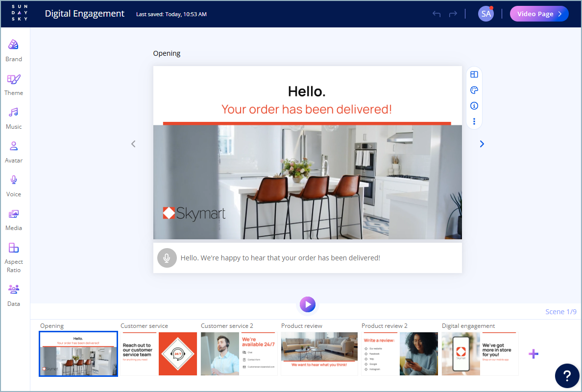Add a new scene
The height and width of the screenshot is (392, 582).
[x=533, y=354]
